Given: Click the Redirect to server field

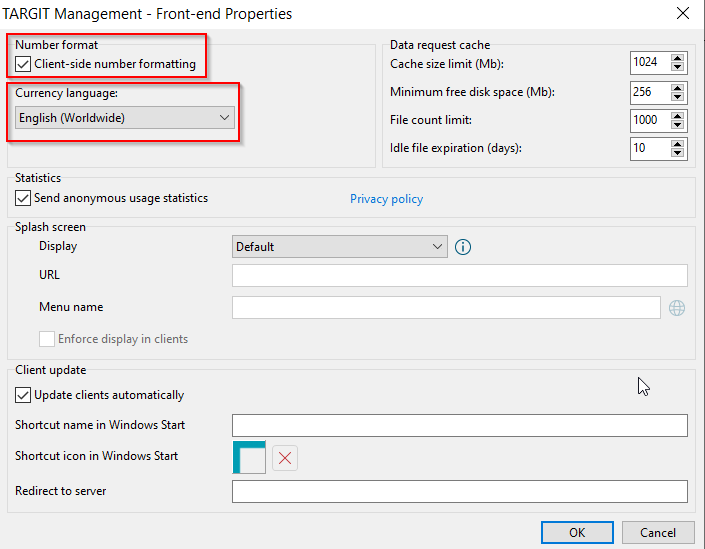Looking at the screenshot, I should pos(460,491).
